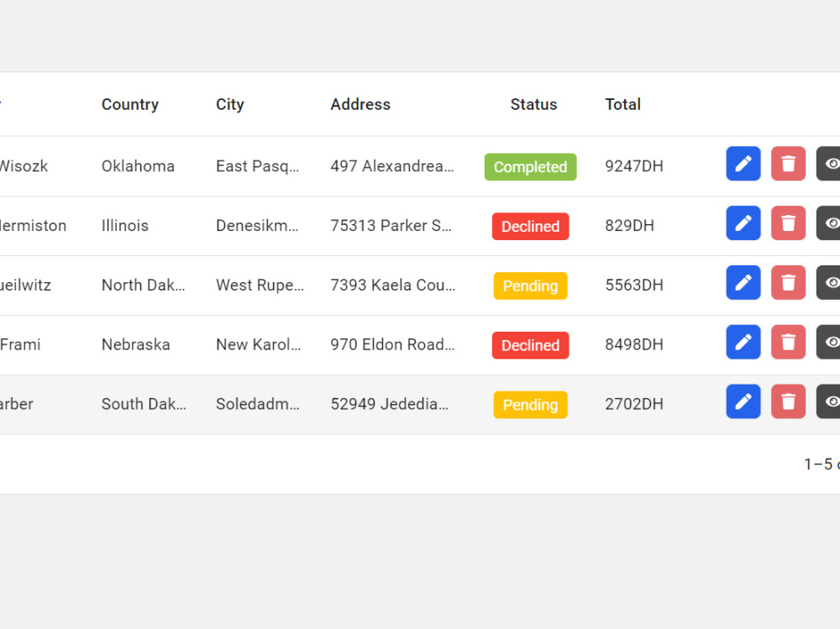View the 829DH Illinois order
Image resolution: width=840 pixels, height=629 pixels.
(x=828, y=223)
